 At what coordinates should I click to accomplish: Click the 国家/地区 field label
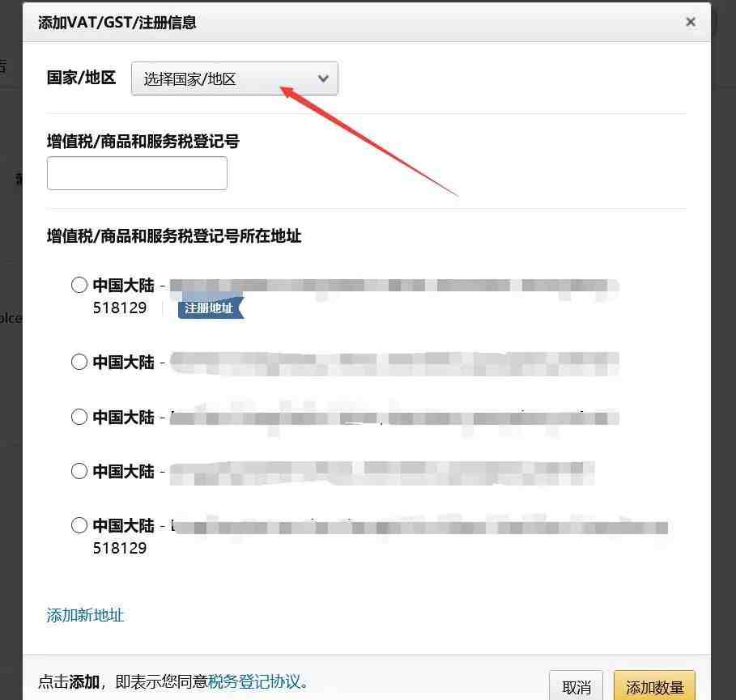click(81, 78)
